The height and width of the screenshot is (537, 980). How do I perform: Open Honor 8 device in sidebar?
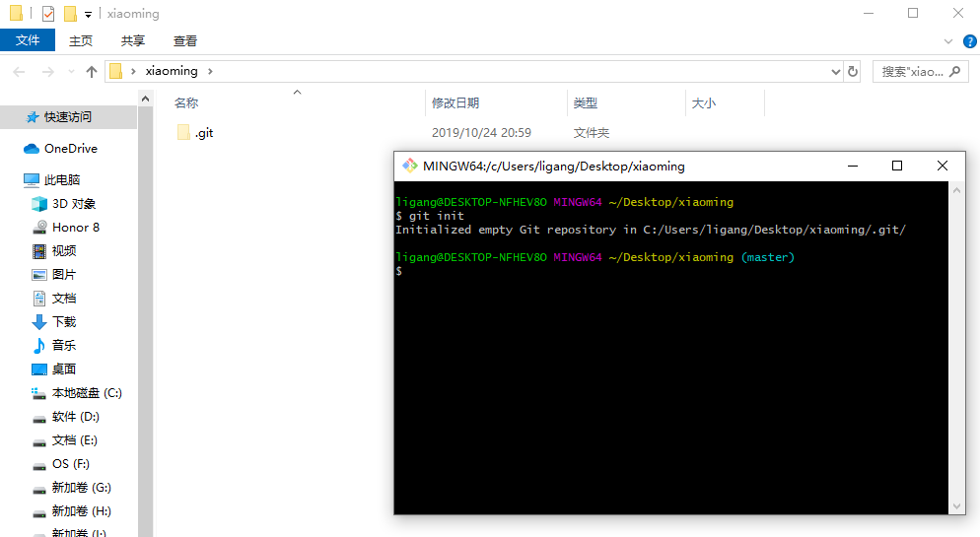tap(68, 228)
